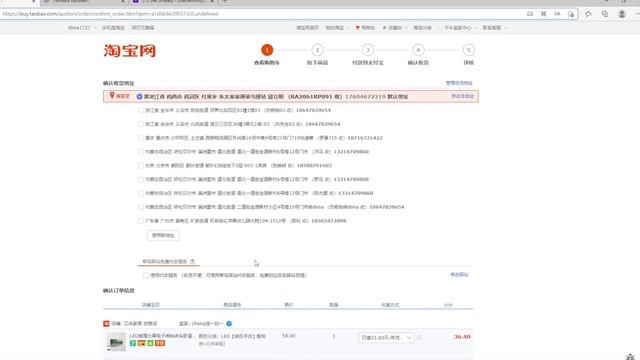Screen dimensions: 640x360
Task: Click the 淘宝网 logo
Action: 130,51
